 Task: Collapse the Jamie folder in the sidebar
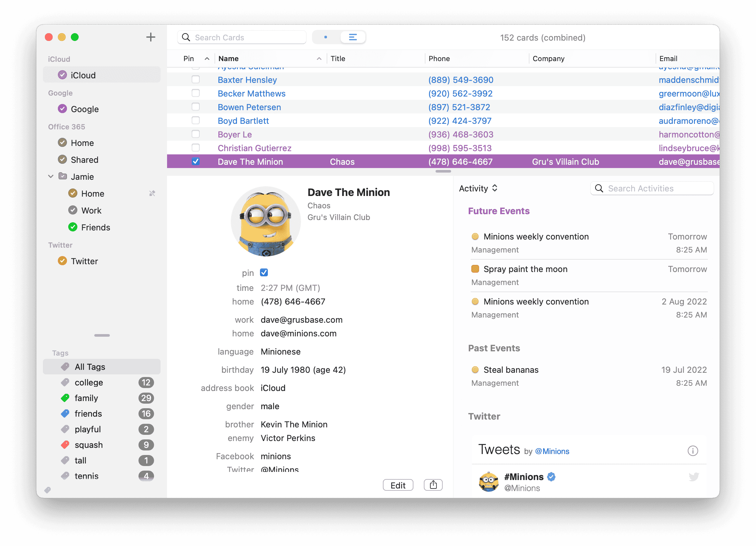(50, 176)
